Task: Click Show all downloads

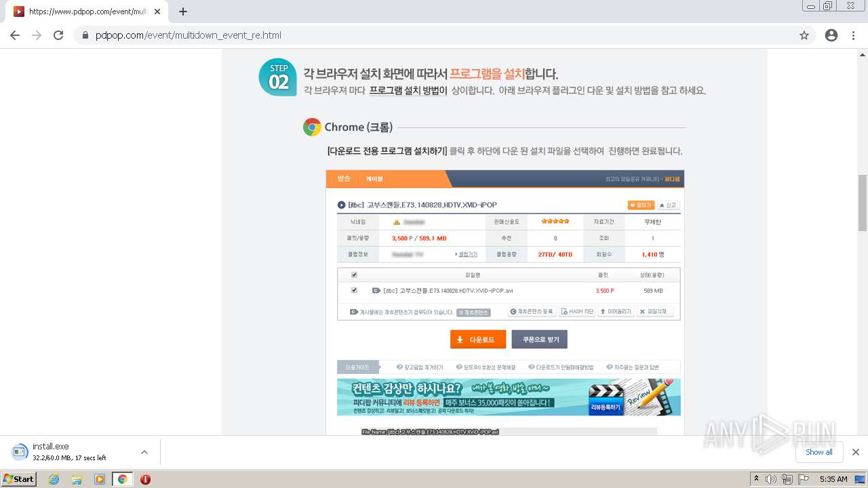Action: 819,452
